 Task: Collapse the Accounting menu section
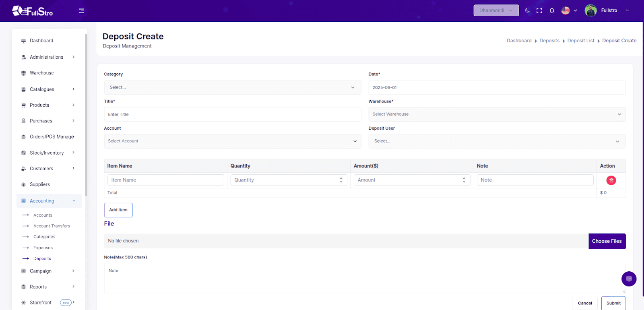coord(74,201)
